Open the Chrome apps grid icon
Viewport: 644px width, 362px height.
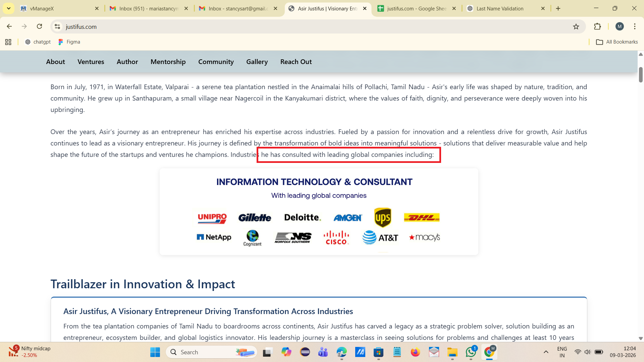pyautogui.click(x=8, y=42)
